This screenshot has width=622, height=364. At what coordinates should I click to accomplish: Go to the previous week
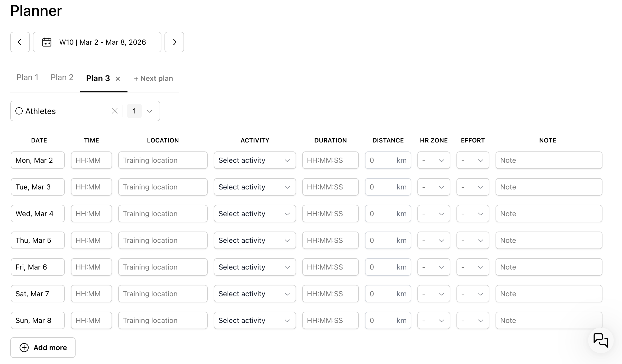point(20,42)
